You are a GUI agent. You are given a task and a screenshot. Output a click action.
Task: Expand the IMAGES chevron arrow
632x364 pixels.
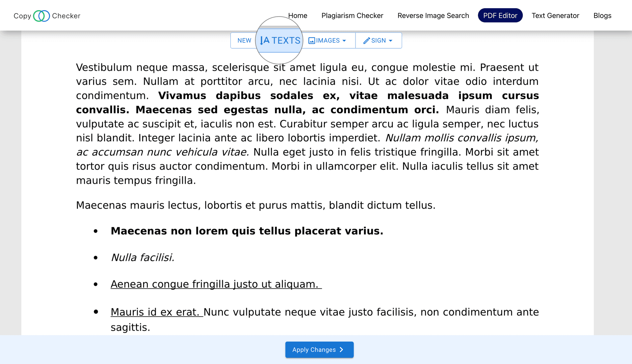click(344, 40)
